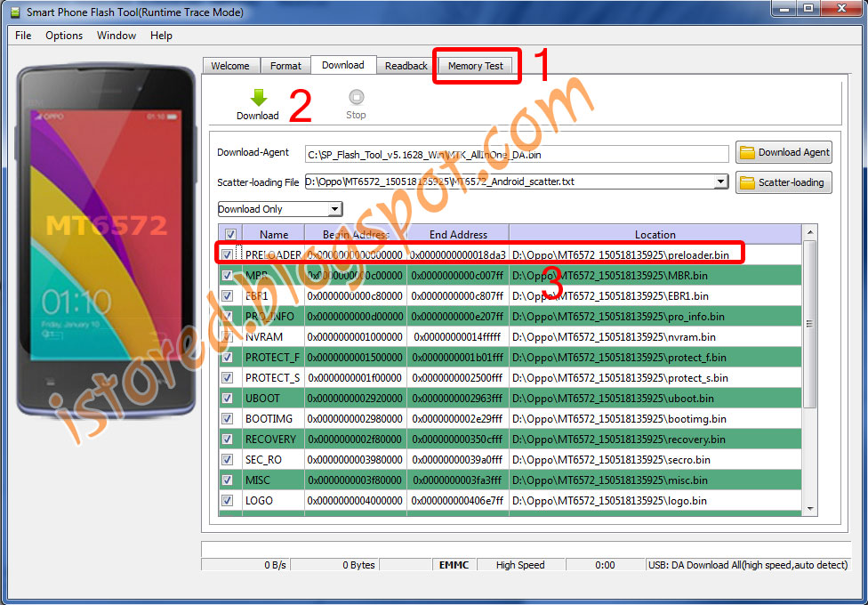Click the partition list scroll-up arrow
Viewport: 868px width, 605px height.
click(810, 232)
